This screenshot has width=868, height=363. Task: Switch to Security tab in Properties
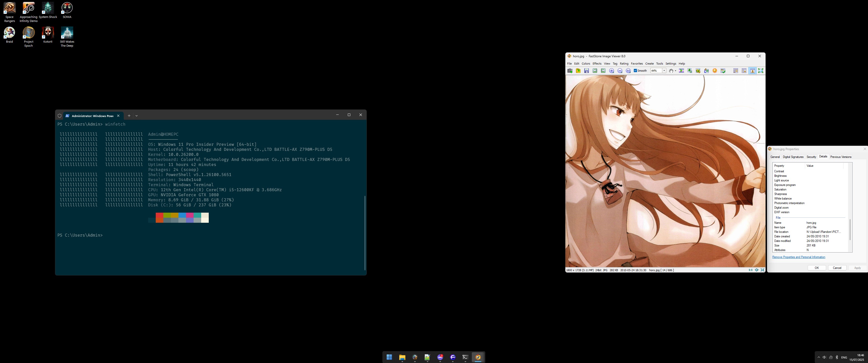click(x=811, y=157)
